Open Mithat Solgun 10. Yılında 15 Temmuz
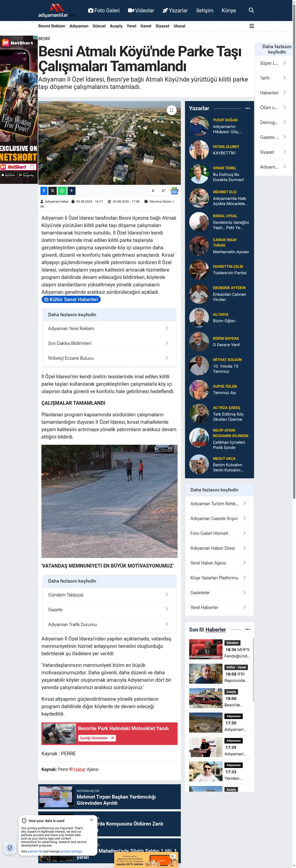 click(x=226, y=369)
